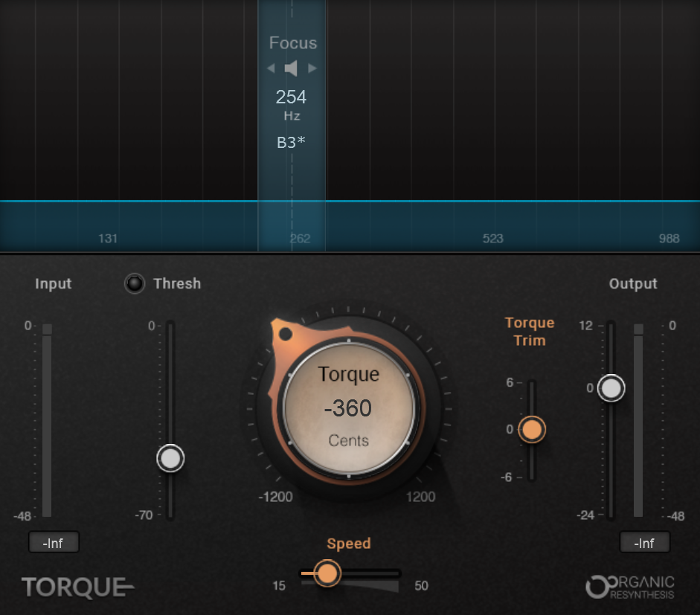Click the Output label

[x=633, y=284]
